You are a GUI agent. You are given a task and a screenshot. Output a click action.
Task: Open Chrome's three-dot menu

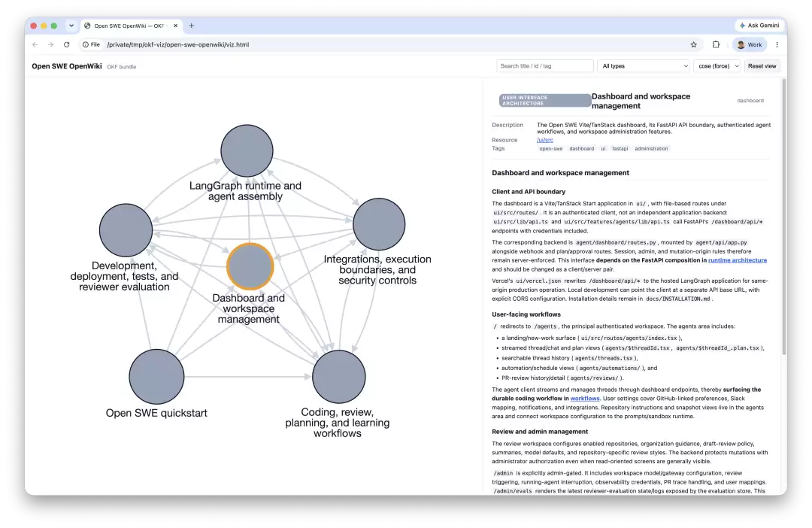[777, 44]
